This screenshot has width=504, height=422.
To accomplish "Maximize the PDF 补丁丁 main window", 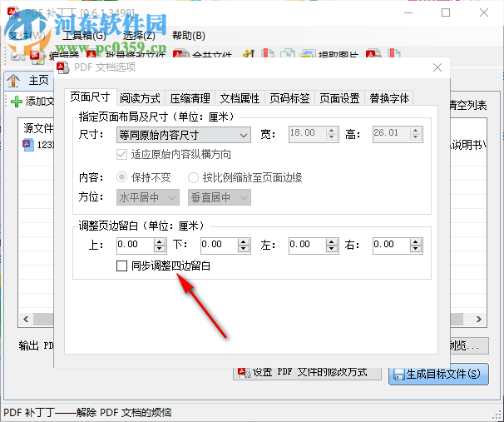I will [446, 12].
